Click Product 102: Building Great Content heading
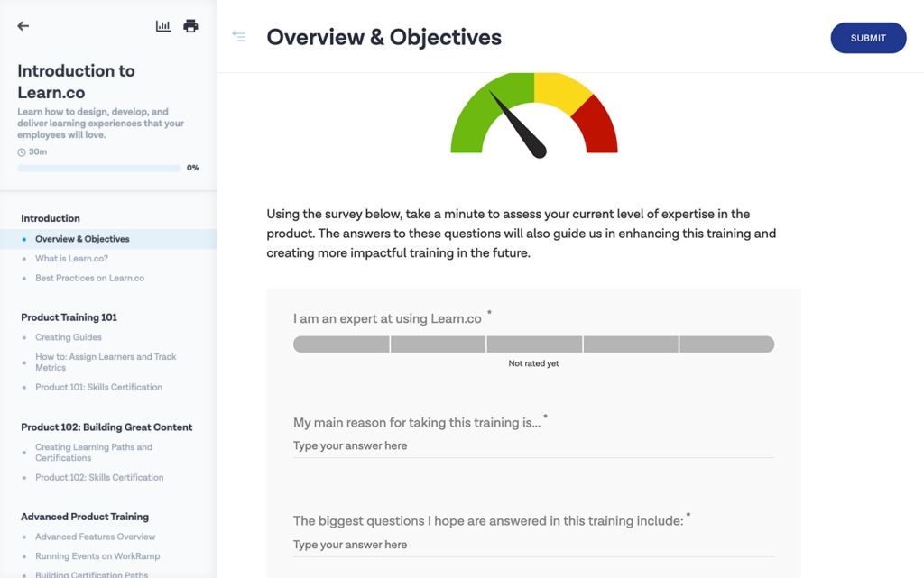The height and width of the screenshot is (578, 924). pos(106,427)
